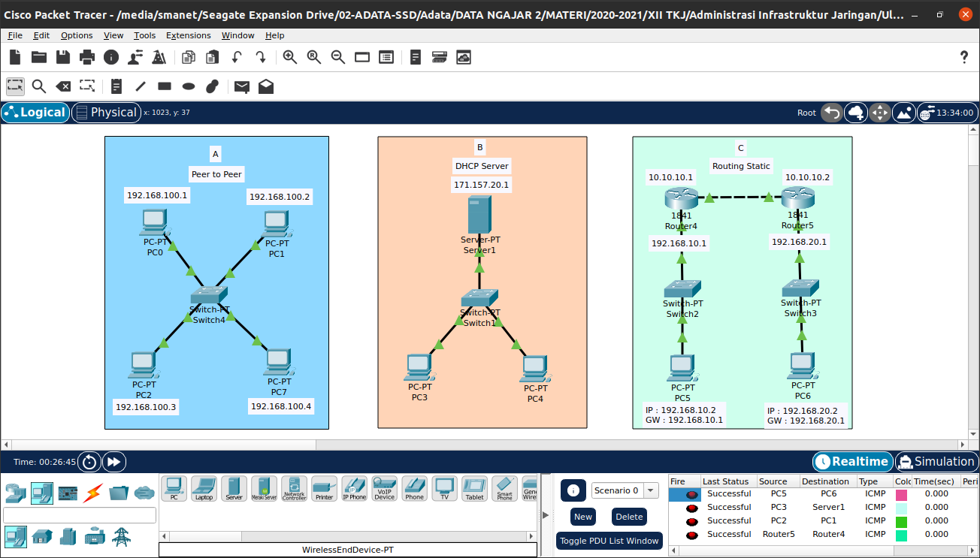Switch to Physical workspace
Viewport: 980px width, 558px height.
106,113
